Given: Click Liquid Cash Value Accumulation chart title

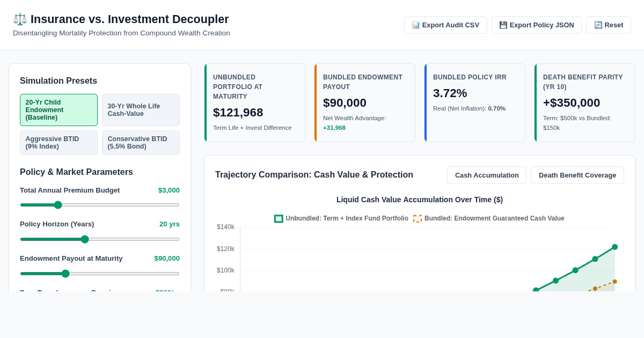Looking at the screenshot, I should (x=420, y=200).
